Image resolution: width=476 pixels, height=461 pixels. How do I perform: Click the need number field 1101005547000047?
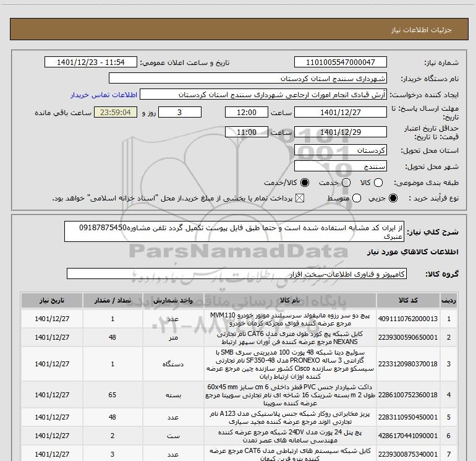pos(340,62)
